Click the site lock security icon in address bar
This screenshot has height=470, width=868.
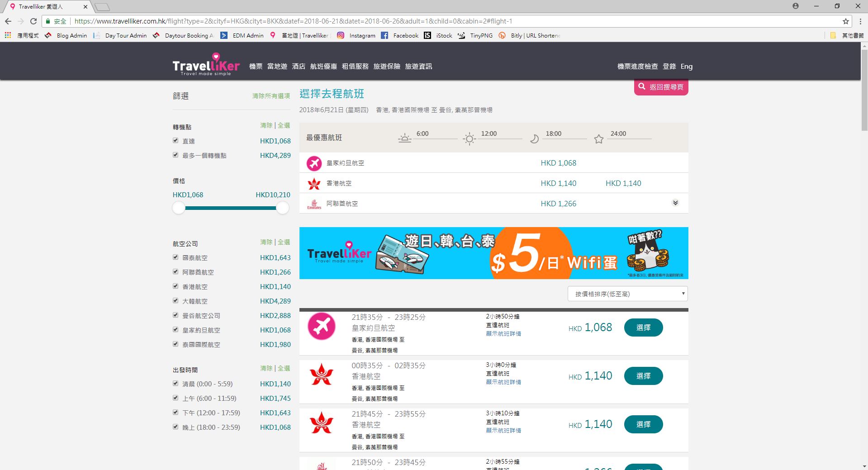48,21
